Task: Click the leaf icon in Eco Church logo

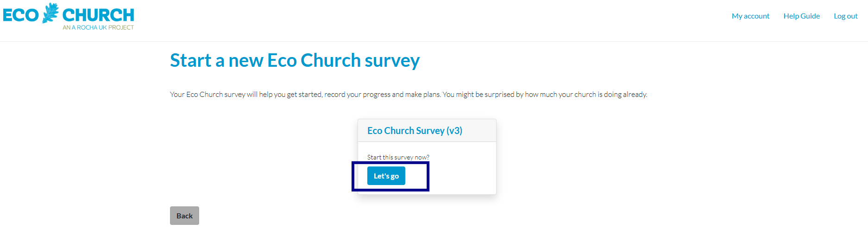Action: [50, 13]
